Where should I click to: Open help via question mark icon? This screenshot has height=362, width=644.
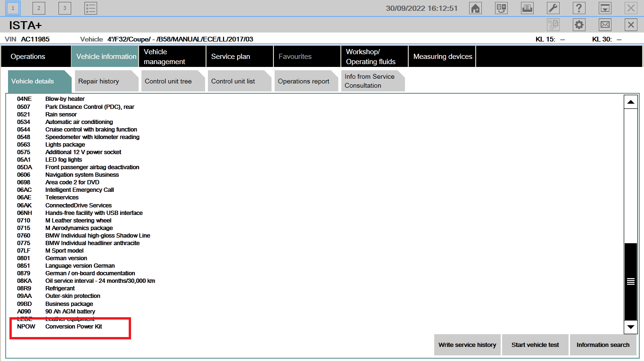(x=579, y=8)
